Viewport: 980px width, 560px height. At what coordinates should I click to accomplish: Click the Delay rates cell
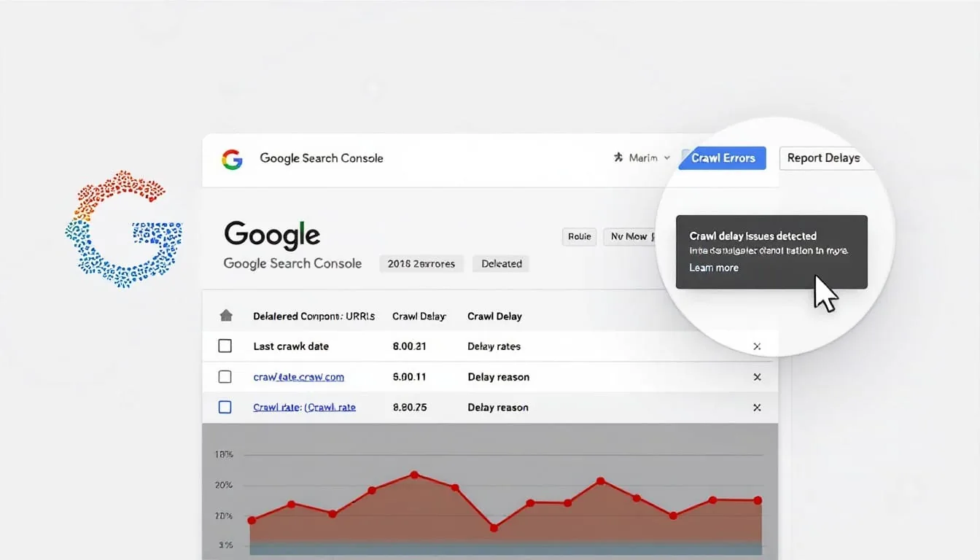(494, 346)
